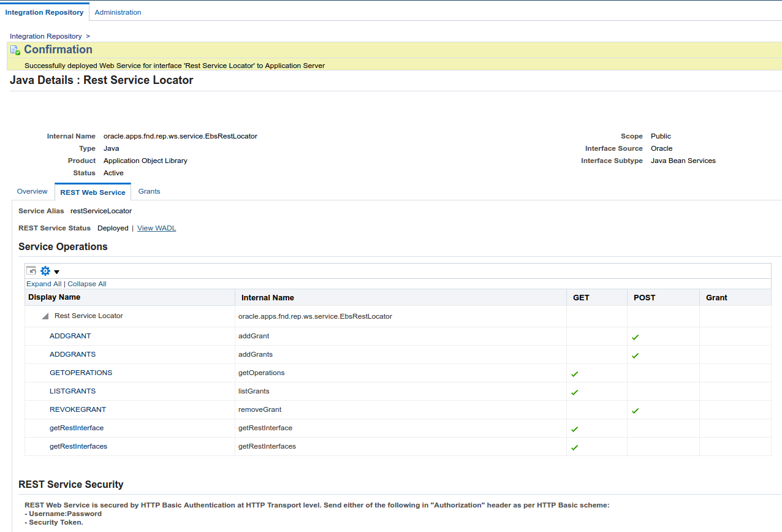Click the Confirmation message document icon

click(x=14, y=49)
